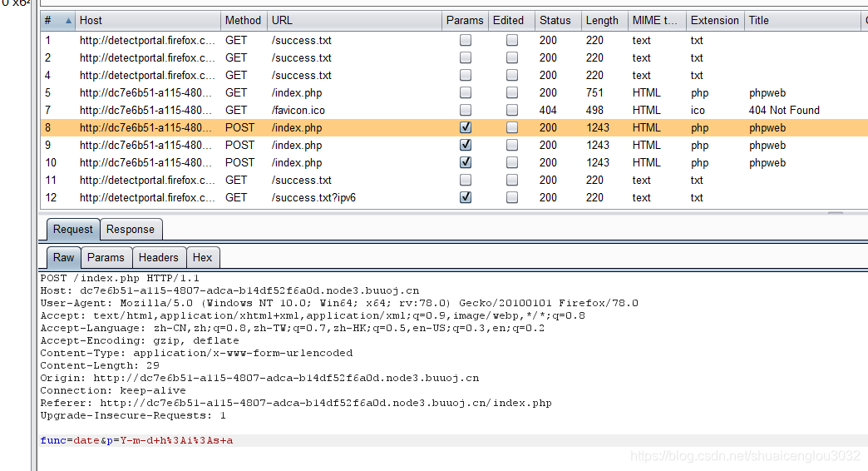The height and width of the screenshot is (471, 868).
Task: Click the Content-Length: 29 line
Action: pos(100,365)
